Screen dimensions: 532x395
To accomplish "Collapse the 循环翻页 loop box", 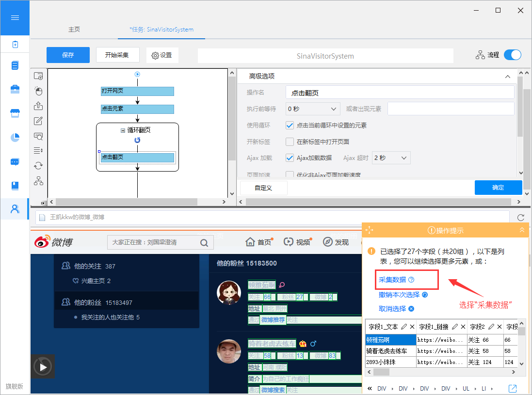I will pyautogui.click(x=123, y=130).
